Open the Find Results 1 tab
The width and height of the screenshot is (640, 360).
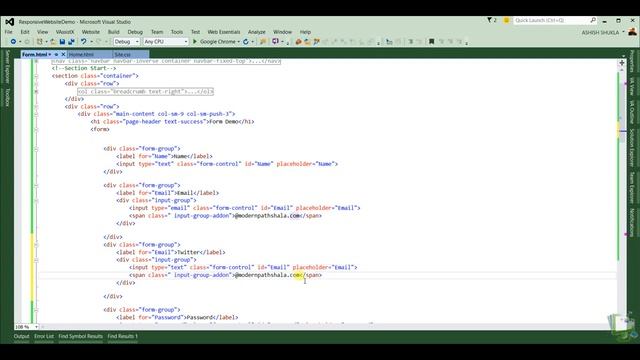coord(123,336)
